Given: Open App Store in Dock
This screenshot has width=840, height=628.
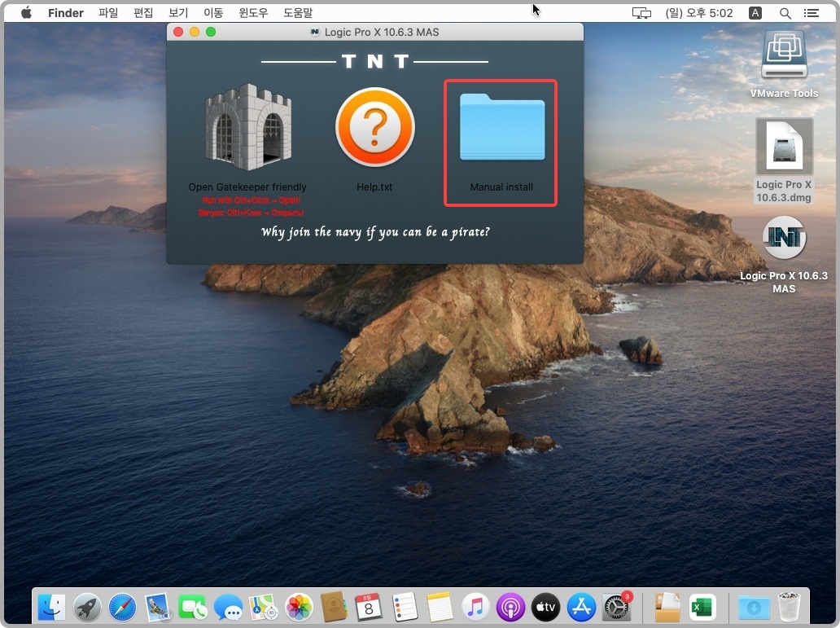Looking at the screenshot, I should click(581, 607).
